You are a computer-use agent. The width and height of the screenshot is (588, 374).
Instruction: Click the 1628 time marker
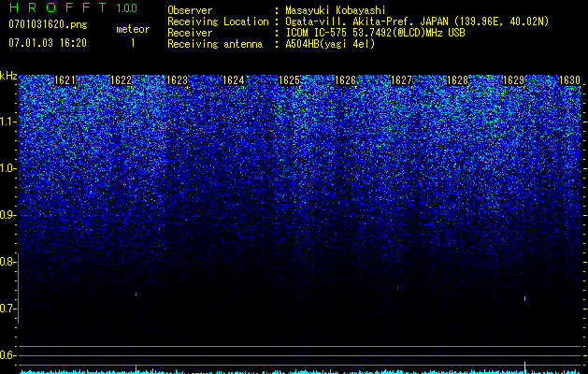pyautogui.click(x=458, y=80)
